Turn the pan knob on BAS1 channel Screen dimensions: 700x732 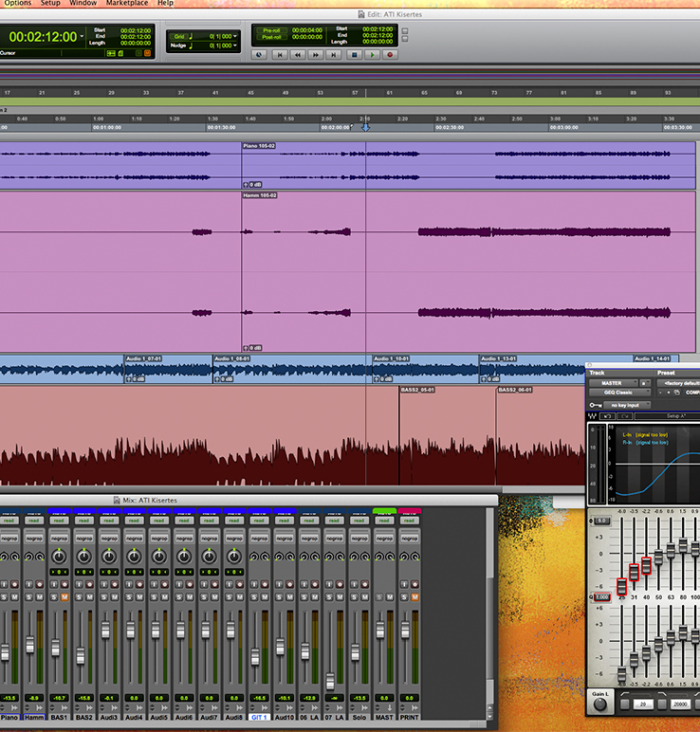coord(59,557)
